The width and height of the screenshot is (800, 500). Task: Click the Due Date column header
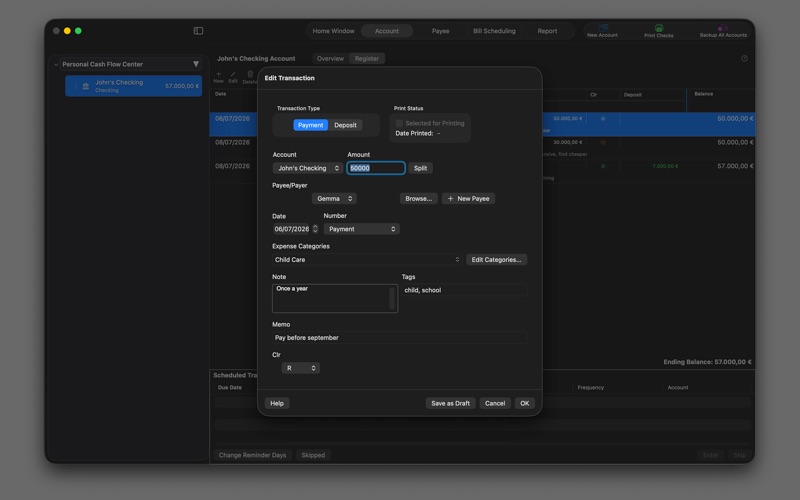click(x=230, y=387)
